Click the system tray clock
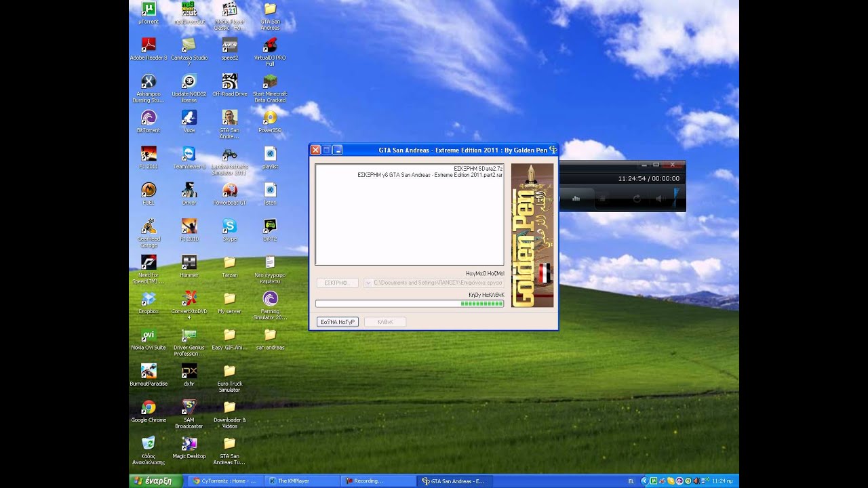868x488 pixels. click(x=723, y=481)
